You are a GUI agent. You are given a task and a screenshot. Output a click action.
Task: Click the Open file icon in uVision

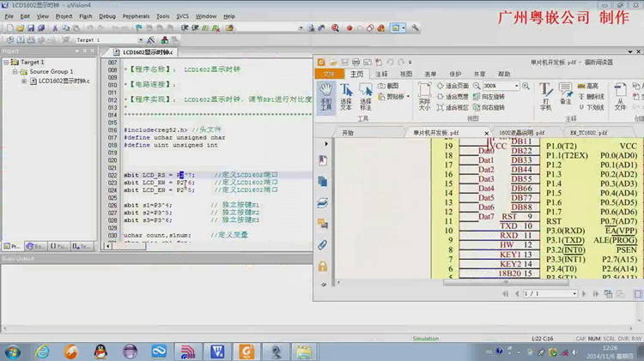pos(20,28)
